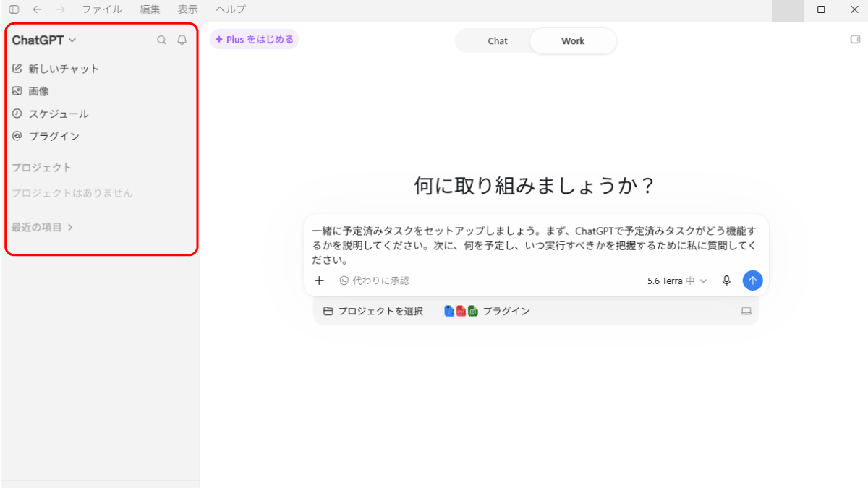Click the red PDF plugin icon
This screenshot has width=868, height=488.
(x=461, y=311)
